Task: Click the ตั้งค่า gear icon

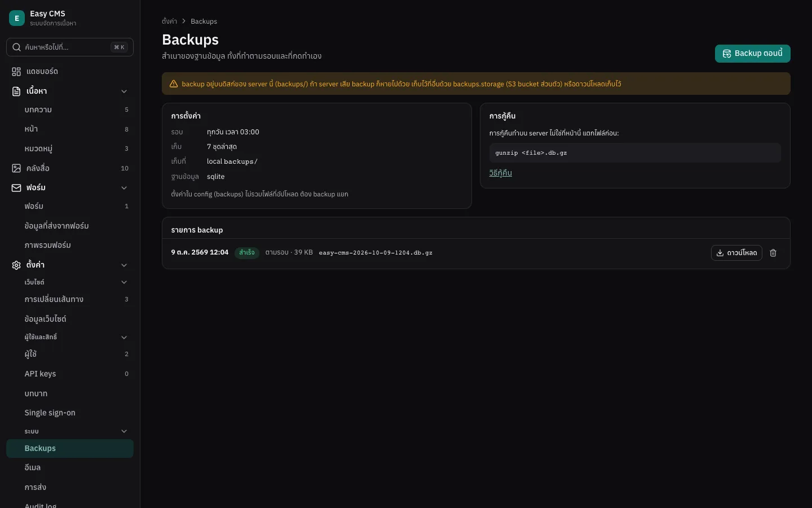Action: click(x=16, y=265)
